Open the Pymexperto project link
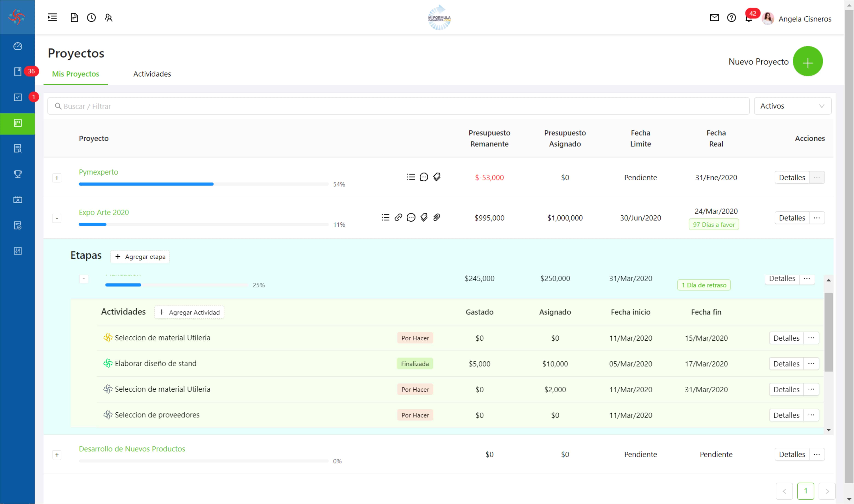This screenshot has height=504, width=854. click(98, 172)
